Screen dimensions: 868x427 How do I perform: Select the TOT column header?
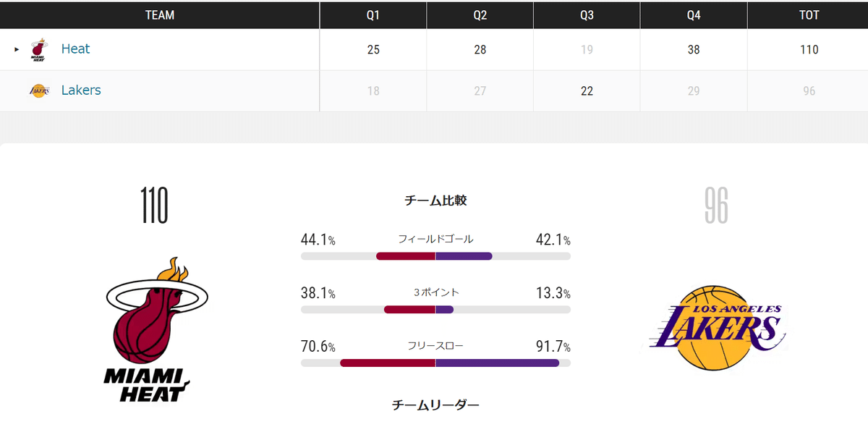pyautogui.click(x=810, y=14)
